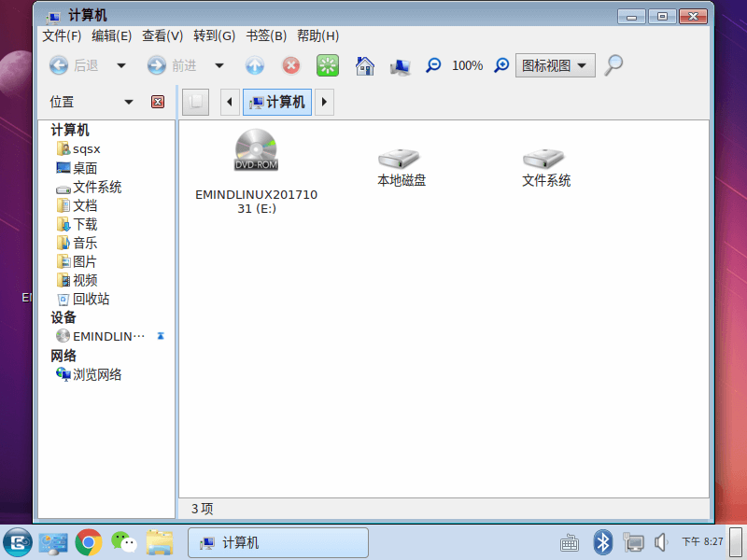This screenshot has width=747, height=560.
Task: Go back with the 后退 button
Action: [74, 65]
